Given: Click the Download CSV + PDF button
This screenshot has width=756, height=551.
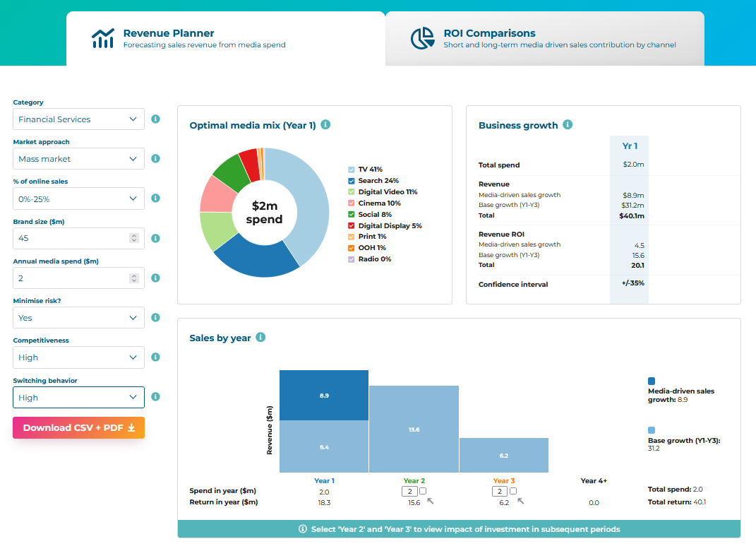Looking at the screenshot, I should coord(78,427).
